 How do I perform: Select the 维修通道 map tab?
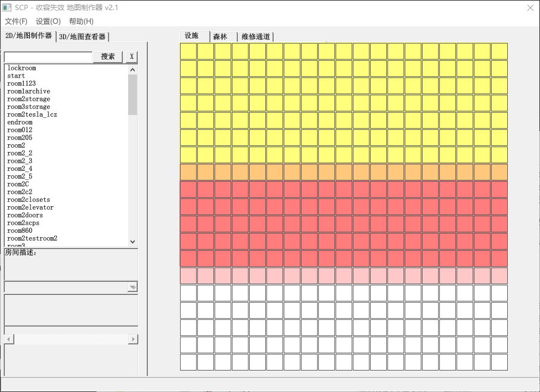[x=256, y=36]
